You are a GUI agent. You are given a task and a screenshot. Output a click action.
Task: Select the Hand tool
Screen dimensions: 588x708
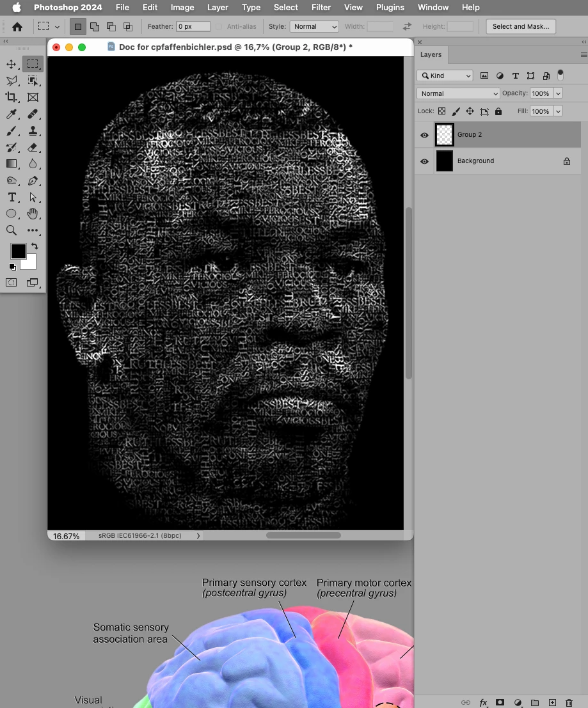pos(33,214)
